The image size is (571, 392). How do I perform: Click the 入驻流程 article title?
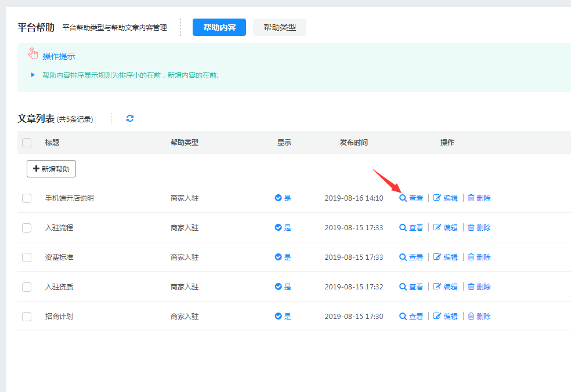pyautogui.click(x=59, y=228)
